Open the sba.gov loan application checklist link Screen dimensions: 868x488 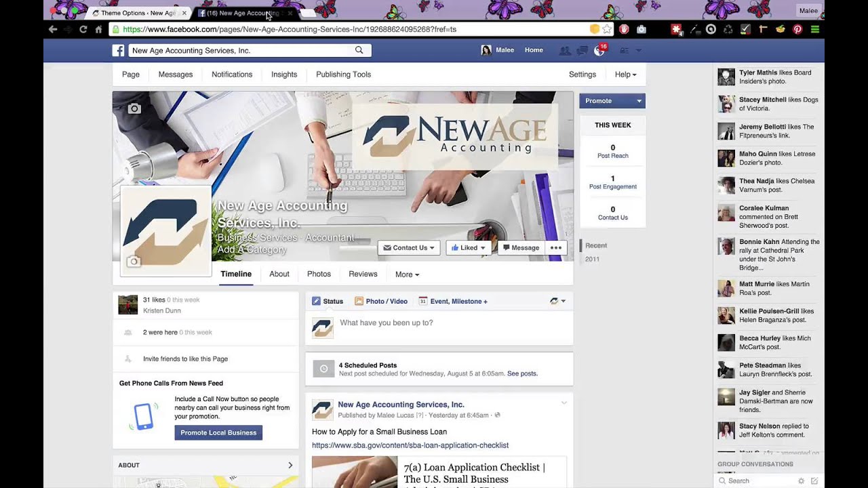point(410,445)
